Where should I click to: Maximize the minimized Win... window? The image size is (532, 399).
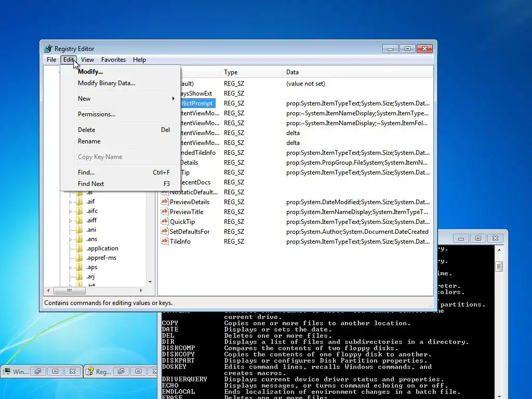pyautogui.click(x=55, y=371)
